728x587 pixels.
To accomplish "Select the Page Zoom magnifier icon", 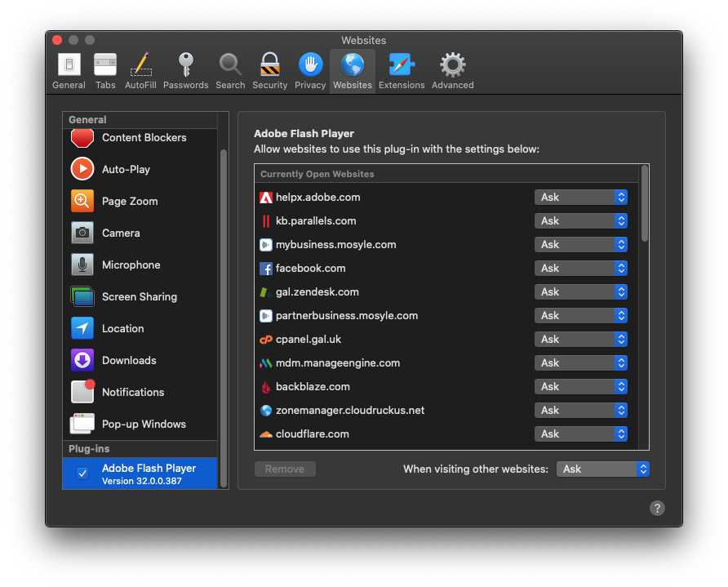I will click(x=82, y=201).
